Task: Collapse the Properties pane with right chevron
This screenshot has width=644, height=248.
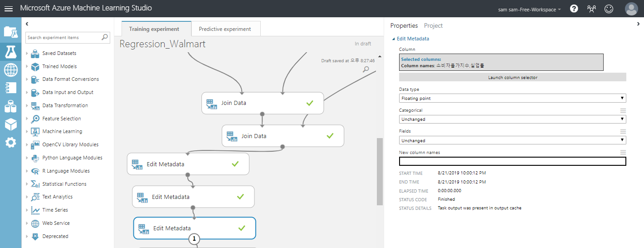Action: [639, 24]
